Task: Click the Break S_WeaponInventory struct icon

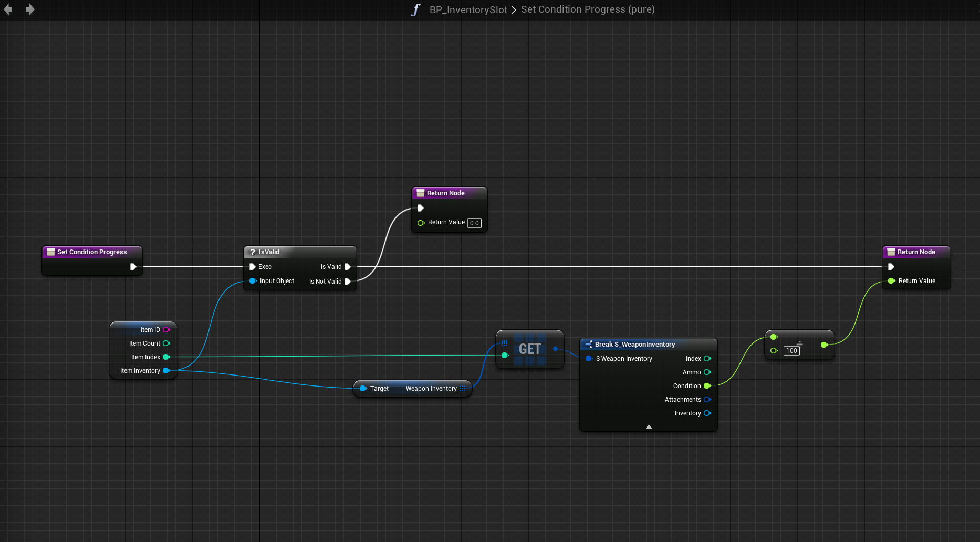Action: point(589,345)
